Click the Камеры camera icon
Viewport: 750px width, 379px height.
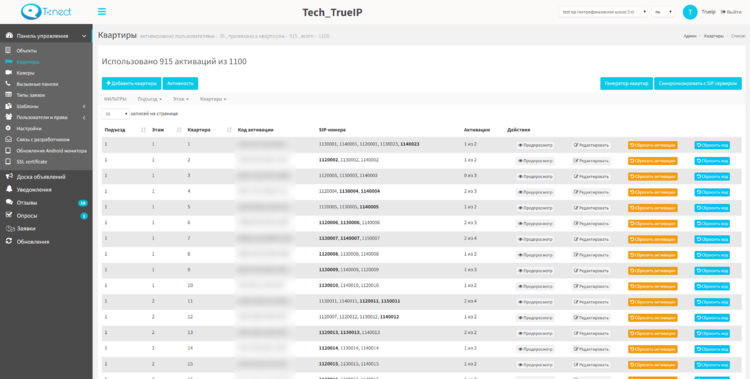8,73
